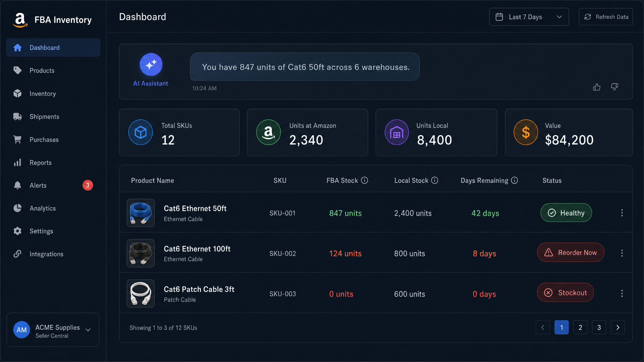The image size is (644, 362).
Task: Open the Last 7 Days date dropdown
Action: (529, 17)
